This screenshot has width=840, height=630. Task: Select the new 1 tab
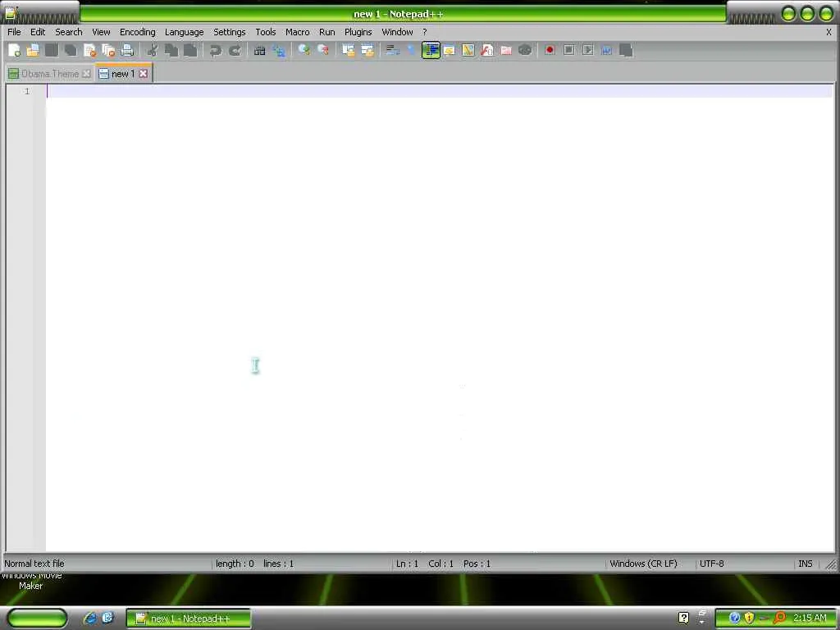coord(123,74)
